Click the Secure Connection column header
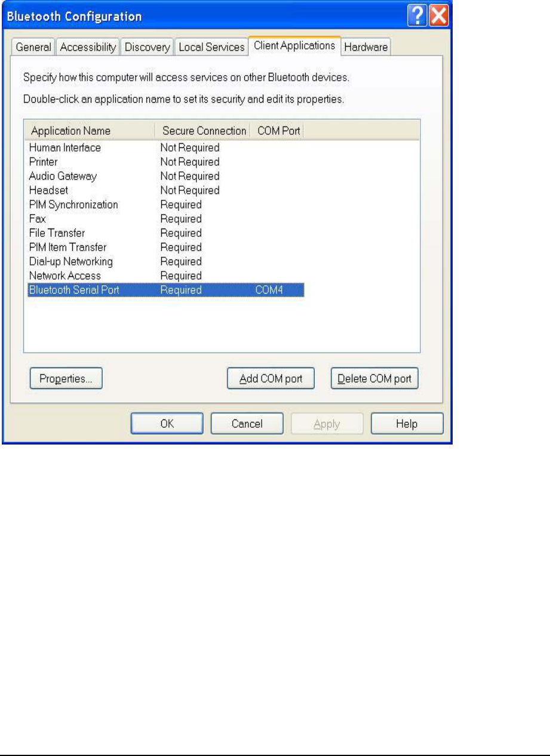550x756 pixels. [202, 131]
